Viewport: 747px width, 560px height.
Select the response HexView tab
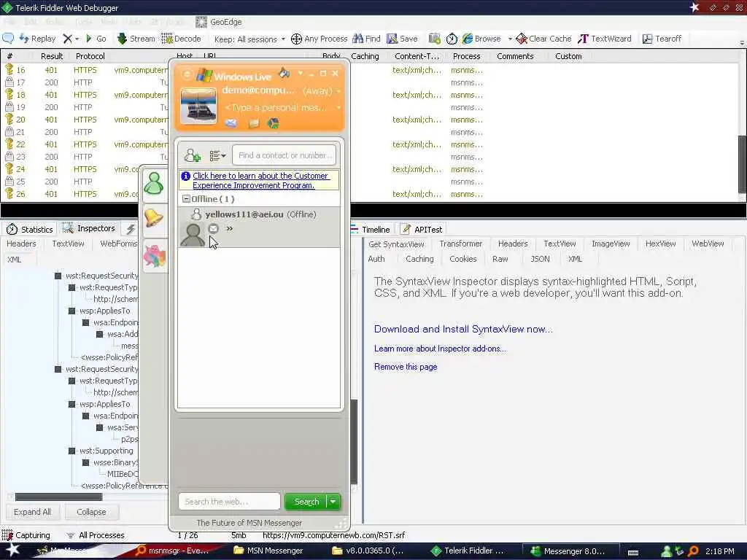point(660,244)
